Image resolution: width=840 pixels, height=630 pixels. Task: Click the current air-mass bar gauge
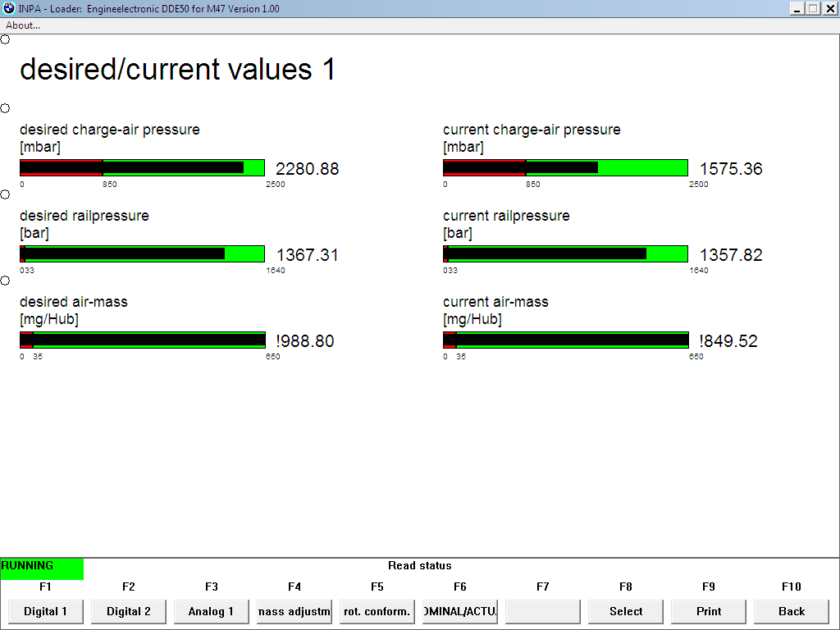565,340
